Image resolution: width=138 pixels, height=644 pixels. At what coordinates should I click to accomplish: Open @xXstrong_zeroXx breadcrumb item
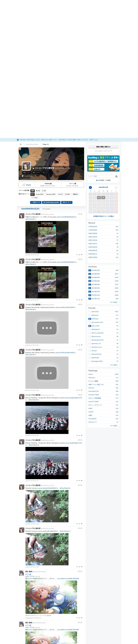tap(32, 144)
